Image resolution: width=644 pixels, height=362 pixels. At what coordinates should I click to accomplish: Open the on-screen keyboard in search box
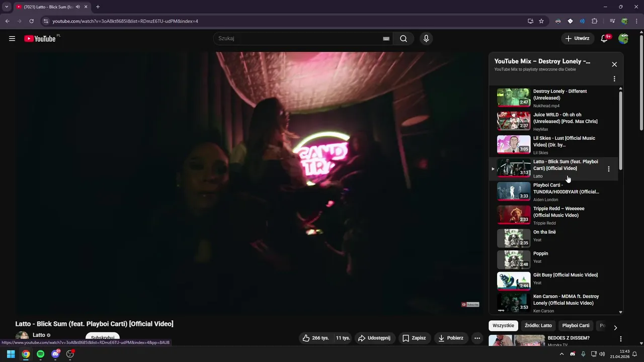pos(386,39)
